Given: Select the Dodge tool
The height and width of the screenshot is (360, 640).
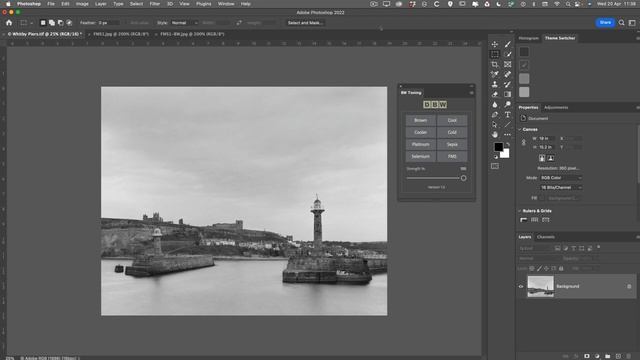Looking at the screenshot, I should [507, 104].
